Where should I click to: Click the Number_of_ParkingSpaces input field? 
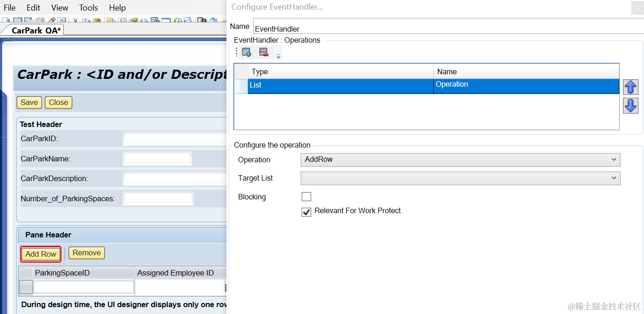tap(158, 198)
